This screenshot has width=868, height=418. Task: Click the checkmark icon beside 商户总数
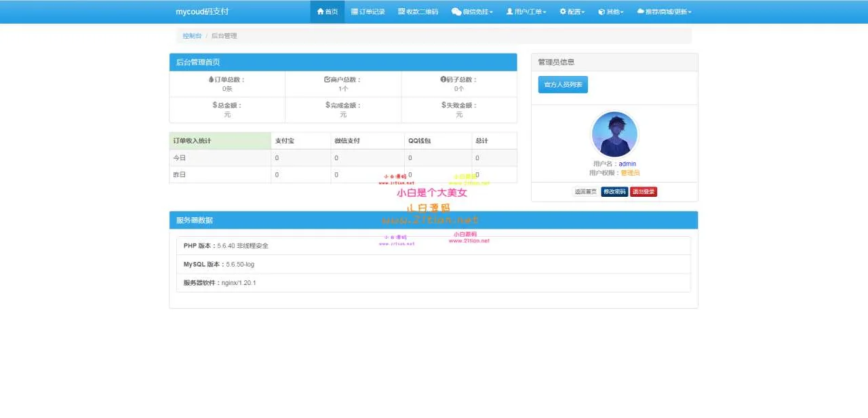point(327,79)
